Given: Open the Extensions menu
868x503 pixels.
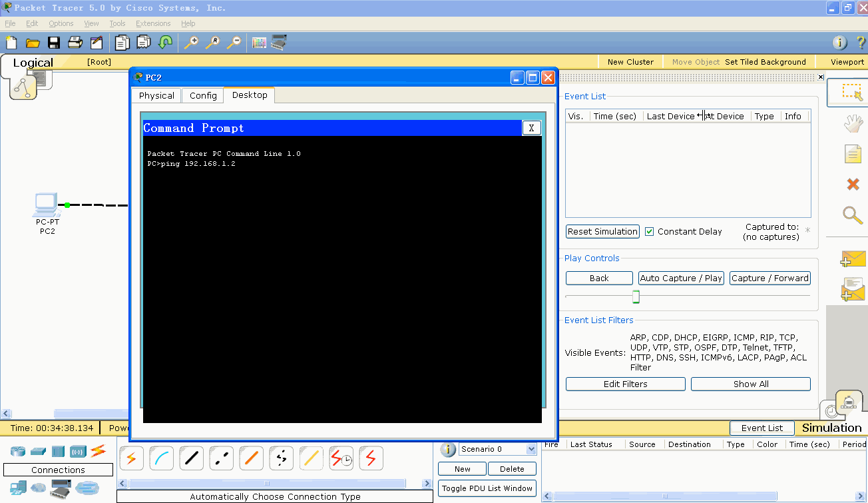Looking at the screenshot, I should tap(153, 23).
